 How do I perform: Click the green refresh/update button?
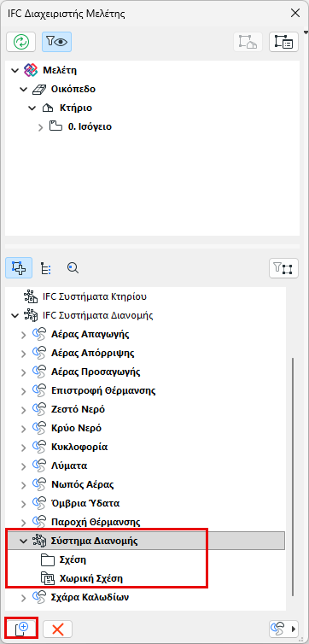pos(21,42)
